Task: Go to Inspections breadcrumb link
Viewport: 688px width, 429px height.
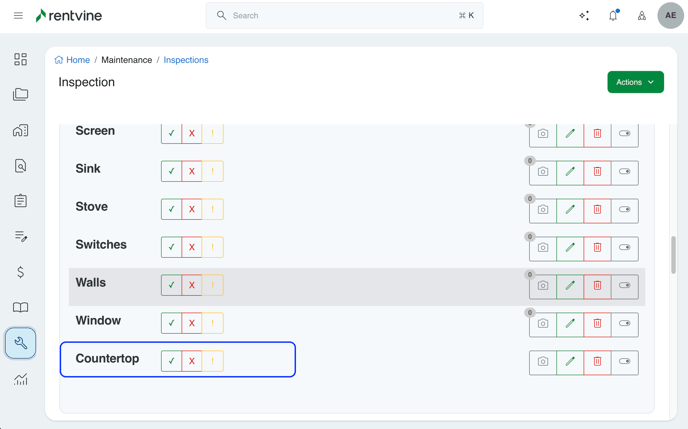Action: (x=186, y=60)
